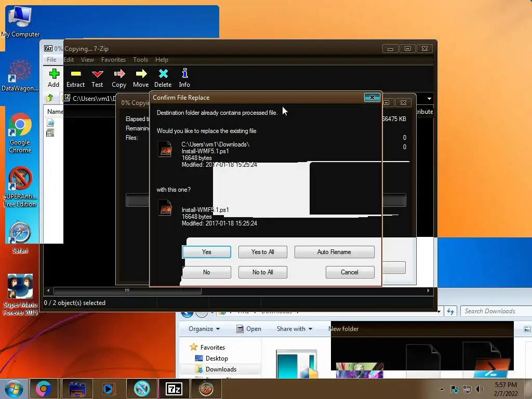Image resolution: width=532 pixels, height=399 pixels.
Task: Click the second file icon in 7-Zip list
Action: tap(50, 133)
